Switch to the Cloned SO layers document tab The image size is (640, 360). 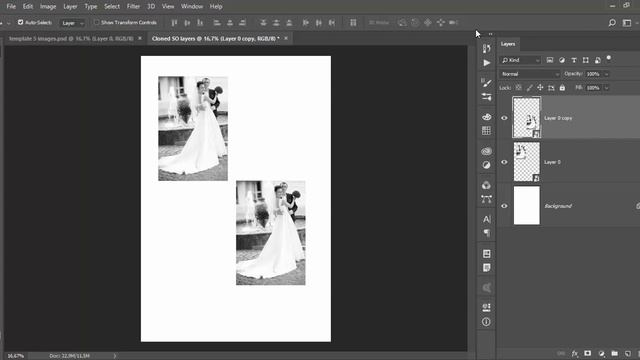coord(216,38)
